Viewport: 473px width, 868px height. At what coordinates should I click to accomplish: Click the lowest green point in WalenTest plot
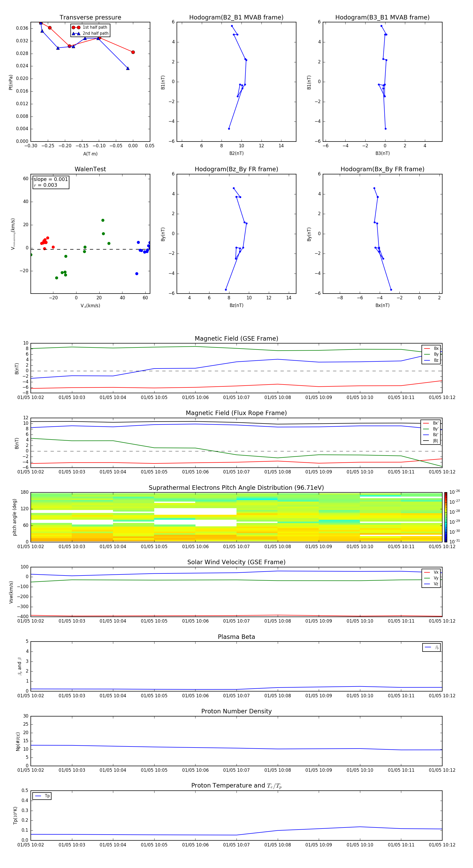click(56, 278)
